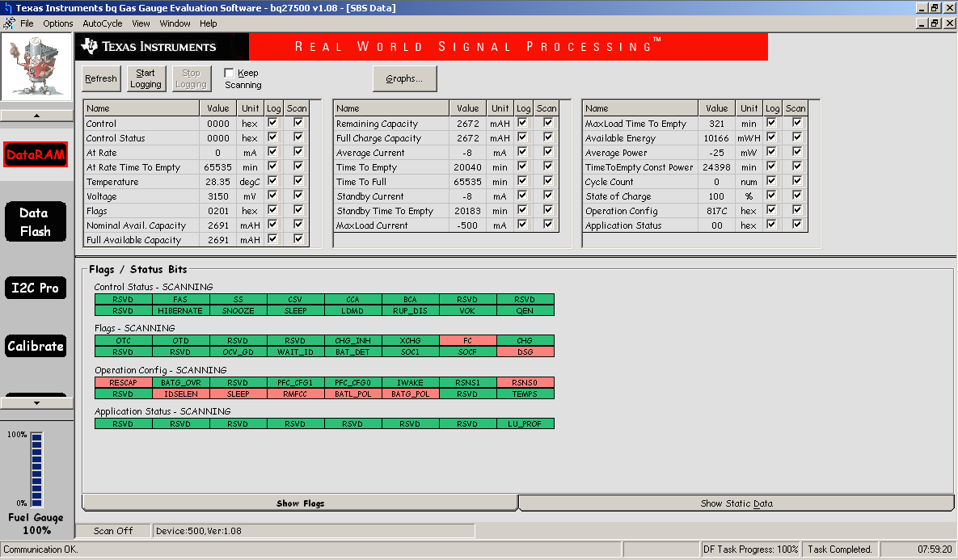Click the Refresh button
Viewport: 958px width, 560px height.
101,78
